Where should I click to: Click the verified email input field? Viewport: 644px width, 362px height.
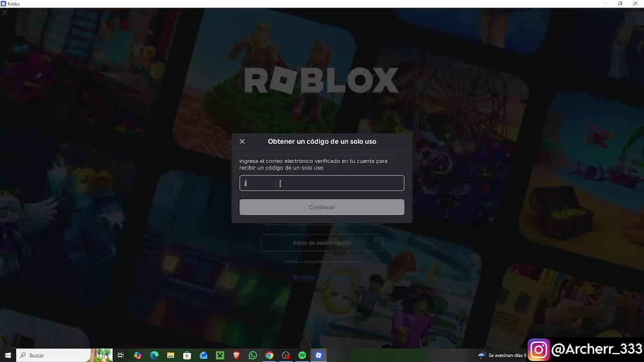point(321,183)
